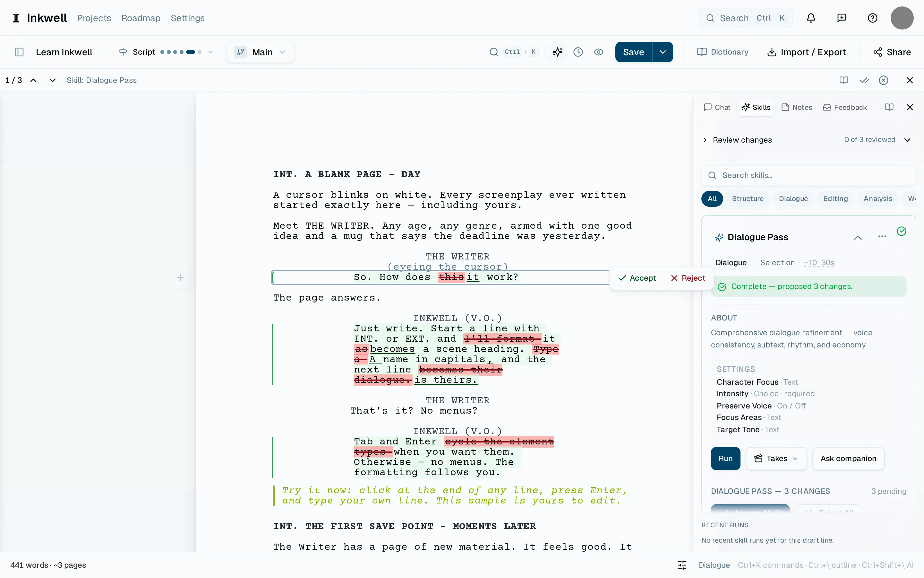This screenshot has height=578, width=924.
Task: Click the Search skills input
Action: point(809,175)
